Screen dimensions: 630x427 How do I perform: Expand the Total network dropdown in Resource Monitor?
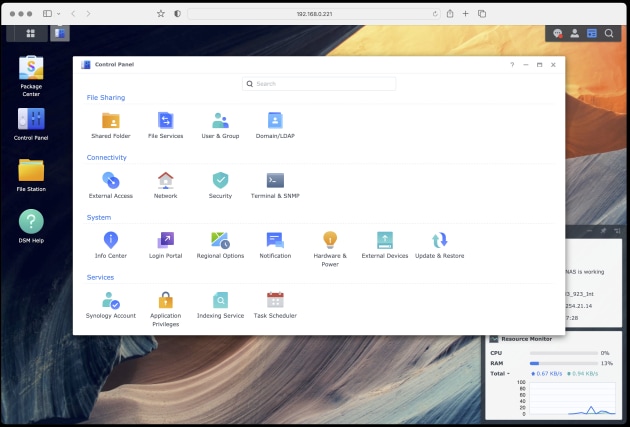pos(500,374)
